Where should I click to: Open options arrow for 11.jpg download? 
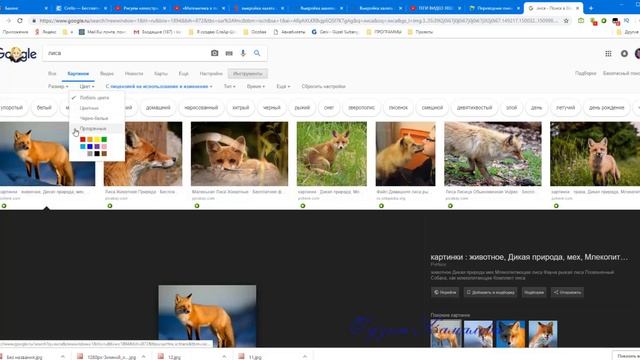pos(305,357)
